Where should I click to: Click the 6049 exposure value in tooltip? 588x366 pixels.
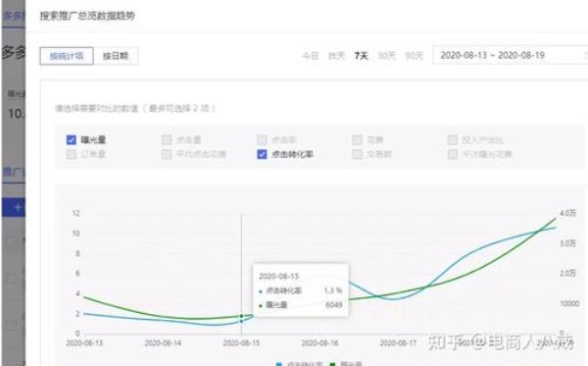pyautogui.click(x=334, y=305)
